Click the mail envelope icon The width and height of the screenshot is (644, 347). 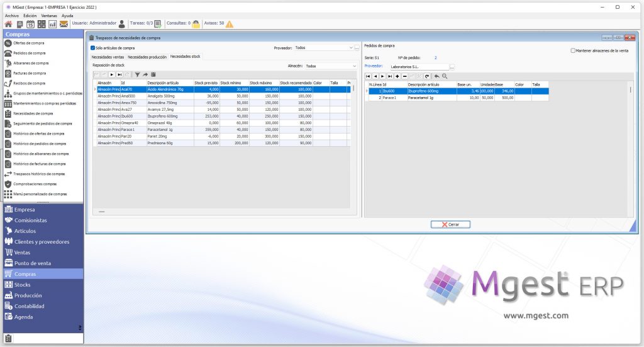64,25
